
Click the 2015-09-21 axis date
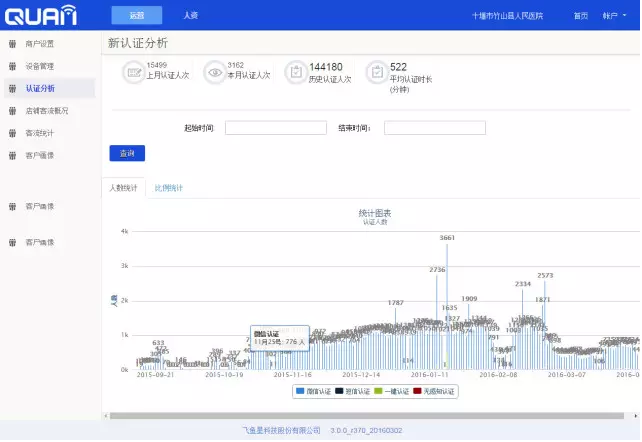tap(155, 375)
